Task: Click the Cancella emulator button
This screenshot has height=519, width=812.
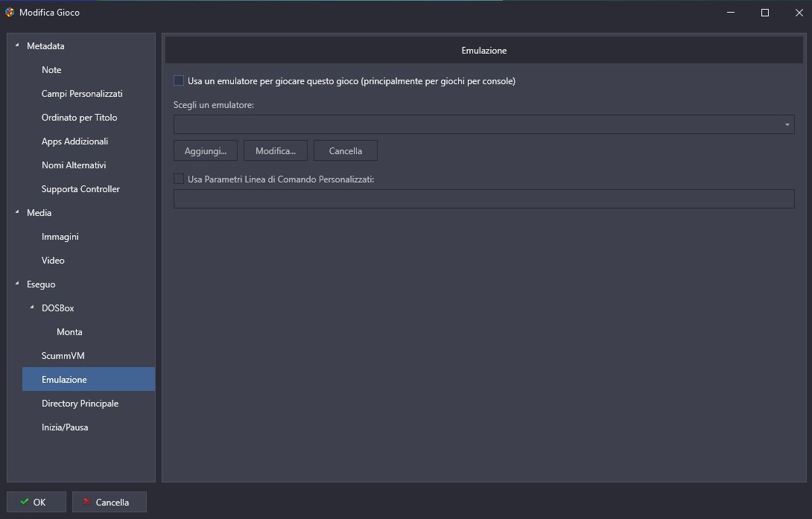Action: click(x=345, y=150)
